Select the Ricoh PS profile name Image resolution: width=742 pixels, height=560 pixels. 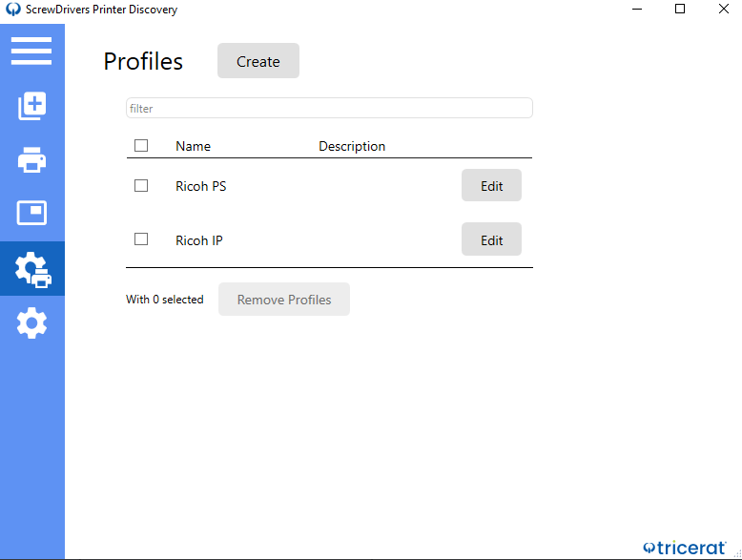(200, 186)
